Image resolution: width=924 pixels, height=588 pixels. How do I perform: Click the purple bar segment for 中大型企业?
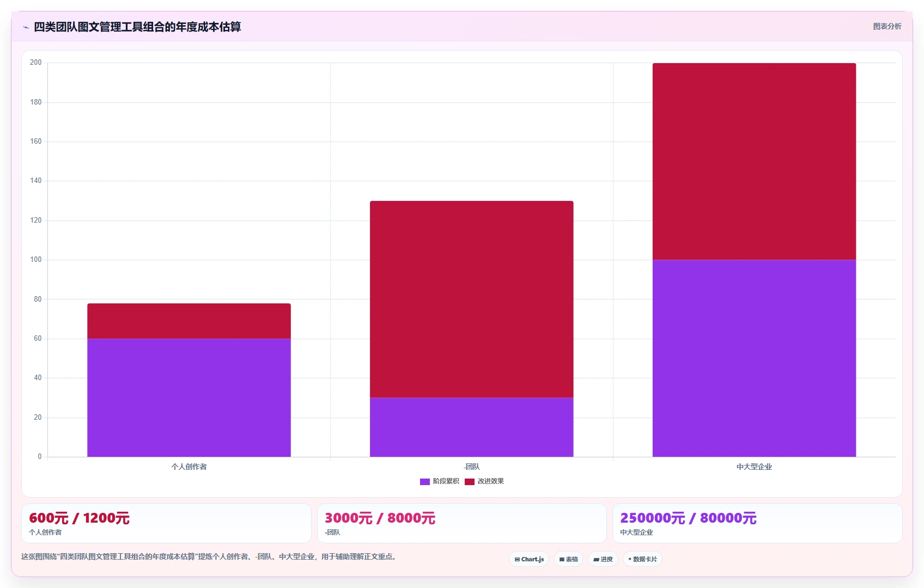pos(754,358)
